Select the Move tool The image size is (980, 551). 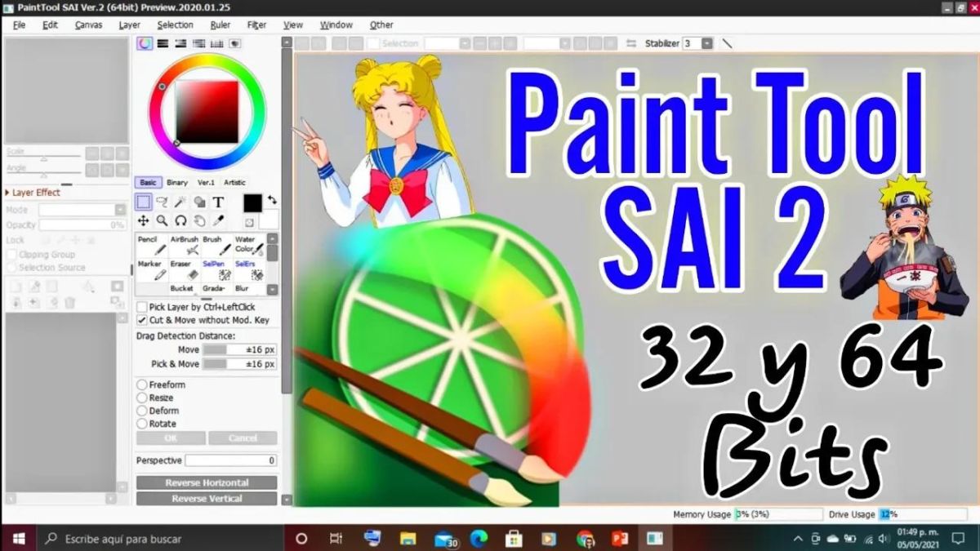[143, 220]
